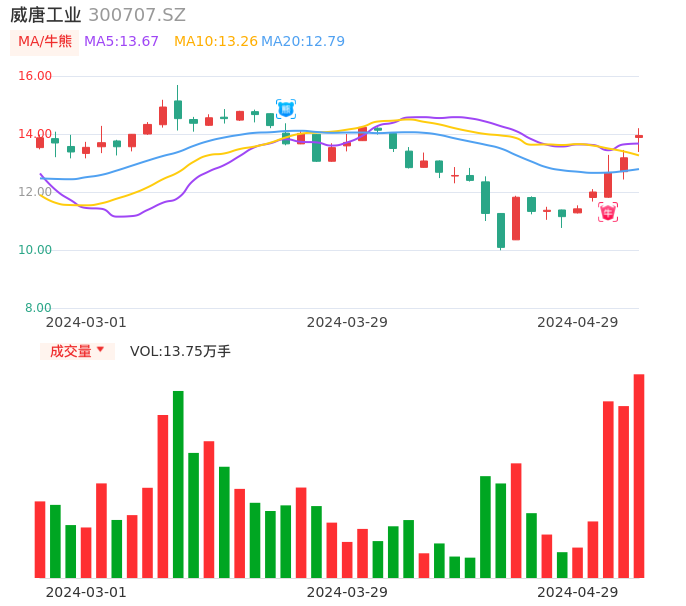This screenshot has height=606, width=686.
Task: Click the pink bull signal marker icon
Action: point(608,212)
